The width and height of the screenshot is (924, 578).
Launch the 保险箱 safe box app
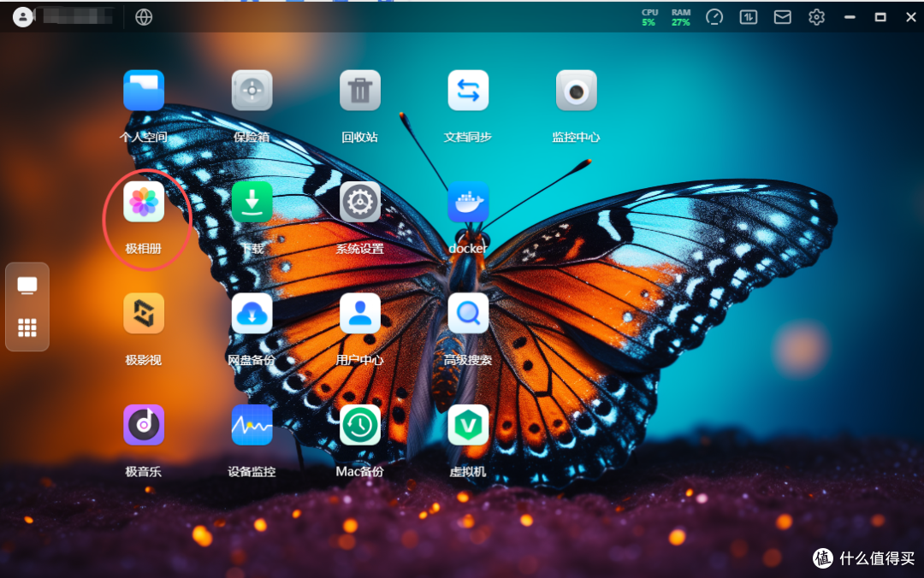252,91
